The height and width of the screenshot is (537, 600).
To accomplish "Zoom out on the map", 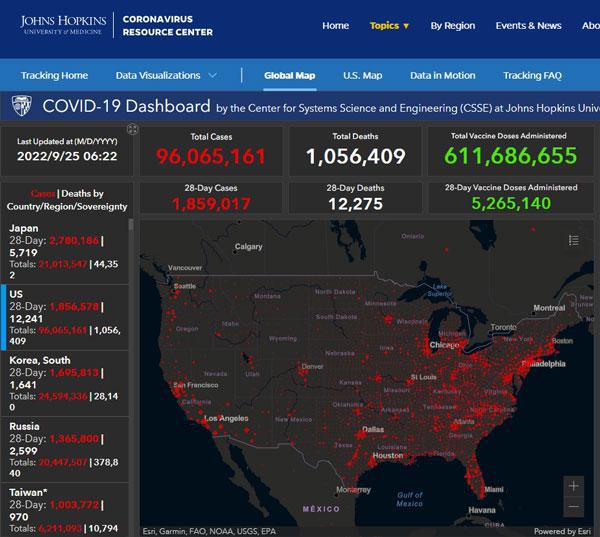I will 573,507.
